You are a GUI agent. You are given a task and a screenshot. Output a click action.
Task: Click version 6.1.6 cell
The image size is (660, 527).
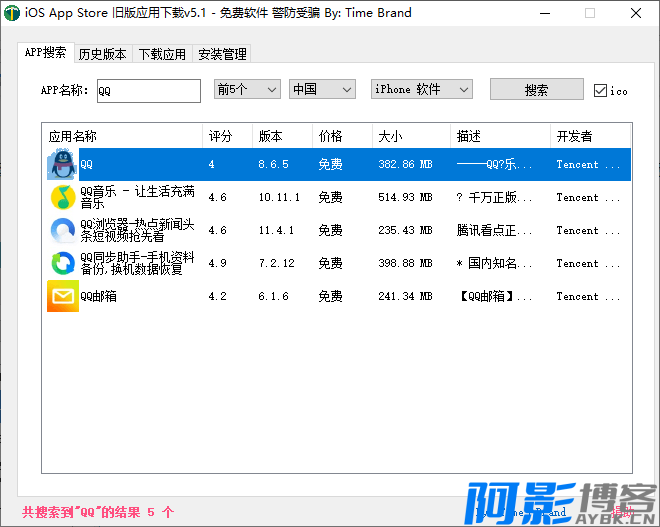pyautogui.click(x=274, y=296)
